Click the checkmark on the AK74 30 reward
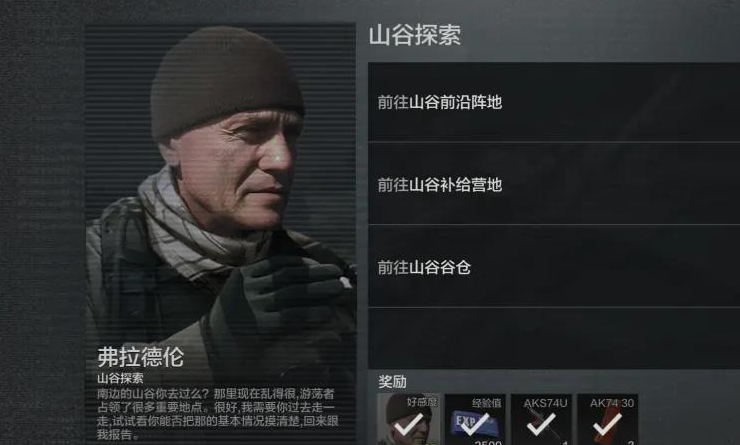 [607, 424]
